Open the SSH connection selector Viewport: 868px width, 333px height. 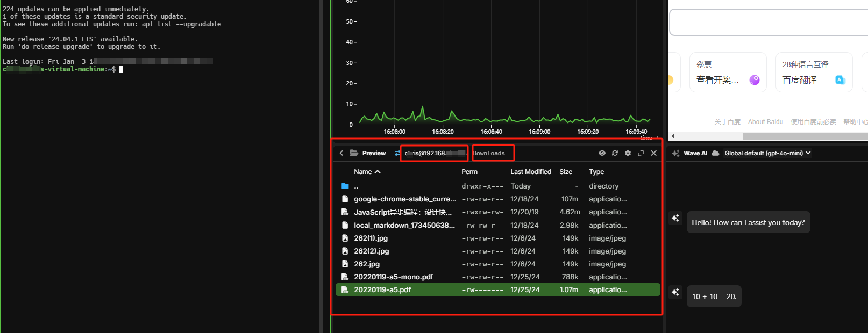pyautogui.click(x=434, y=153)
